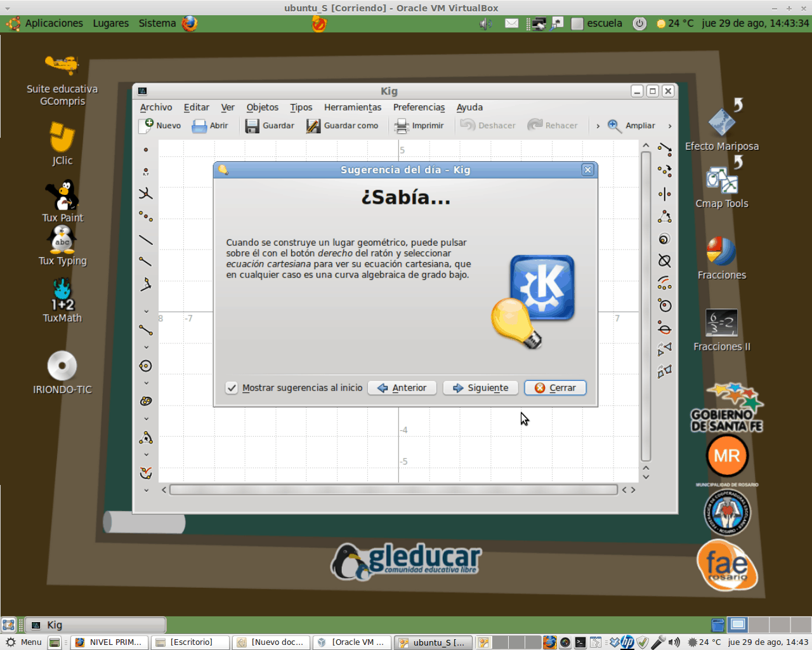The image size is (812, 650).
Task: Click the Imprimir printer icon
Action: coord(402,126)
